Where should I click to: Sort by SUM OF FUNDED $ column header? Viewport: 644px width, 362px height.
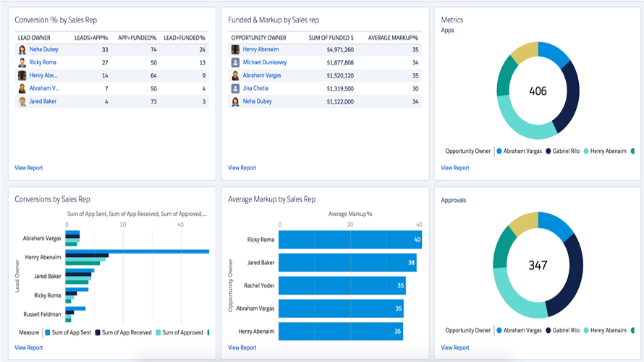pyautogui.click(x=331, y=38)
